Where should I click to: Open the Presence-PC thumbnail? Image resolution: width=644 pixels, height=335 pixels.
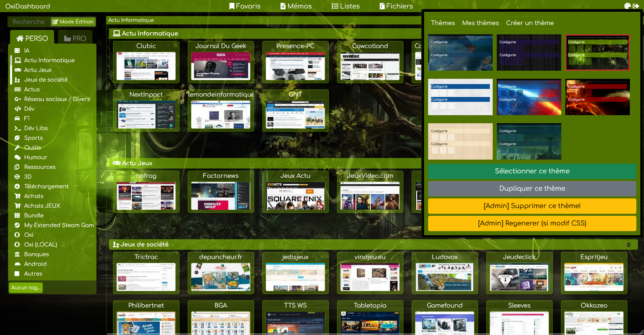point(295,66)
